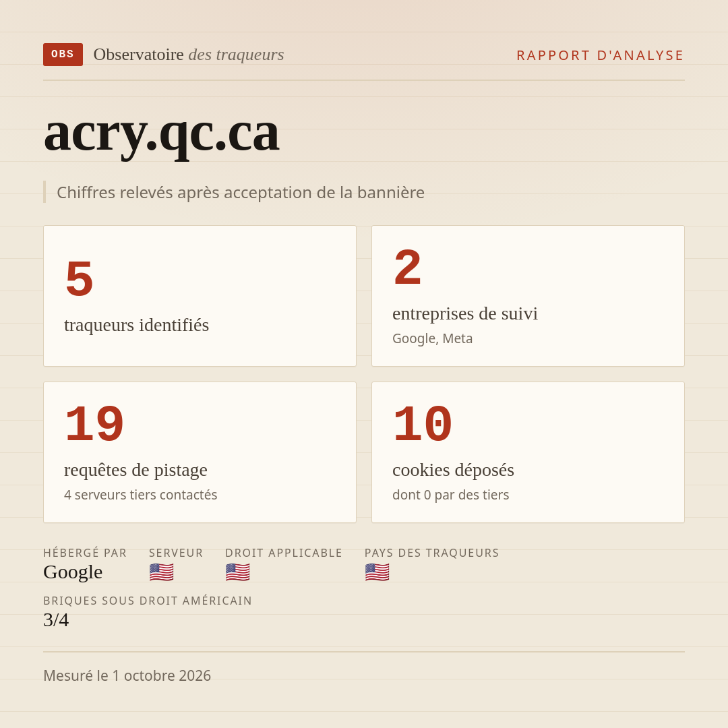This screenshot has width=728, height=728.
Task: Click the text 'Chiffres relevés après acceptation de la bannière'
Action: click(x=241, y=192)
